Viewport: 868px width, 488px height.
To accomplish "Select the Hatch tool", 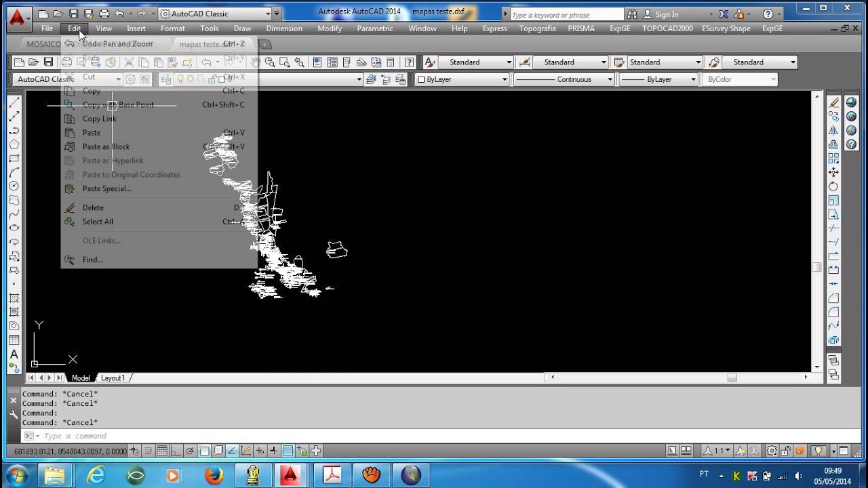I will coord(14,298).
